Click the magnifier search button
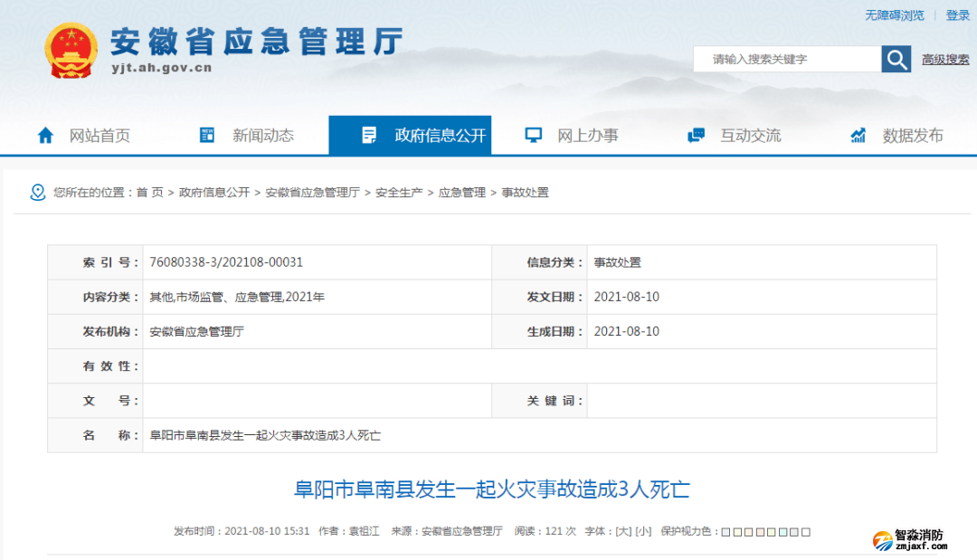This screenshot has height=560, width=977. [896, 60]
